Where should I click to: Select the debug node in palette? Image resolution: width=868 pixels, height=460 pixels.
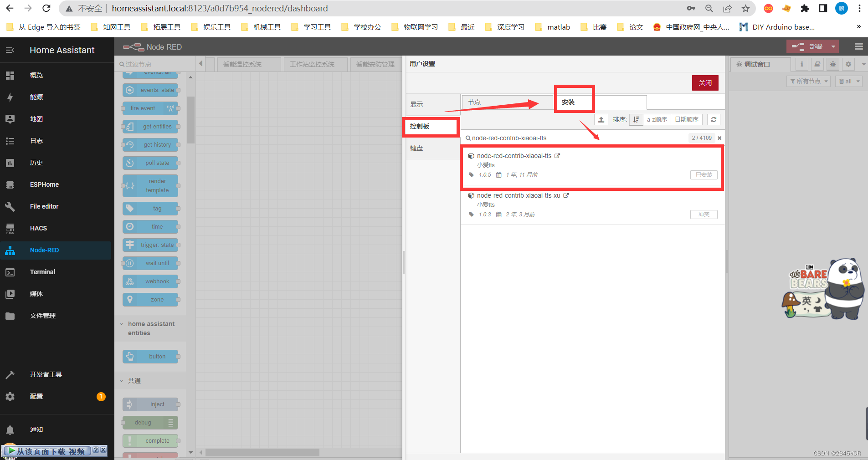[151, 423]
